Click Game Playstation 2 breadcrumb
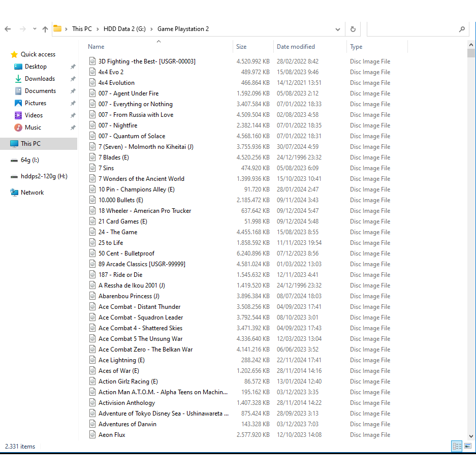The width and height of the screenshot is (476, 476). coord(183,29)
